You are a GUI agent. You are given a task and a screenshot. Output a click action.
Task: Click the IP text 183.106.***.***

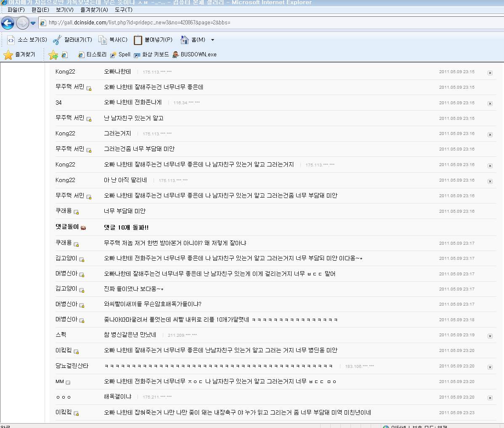pos(359,366)
